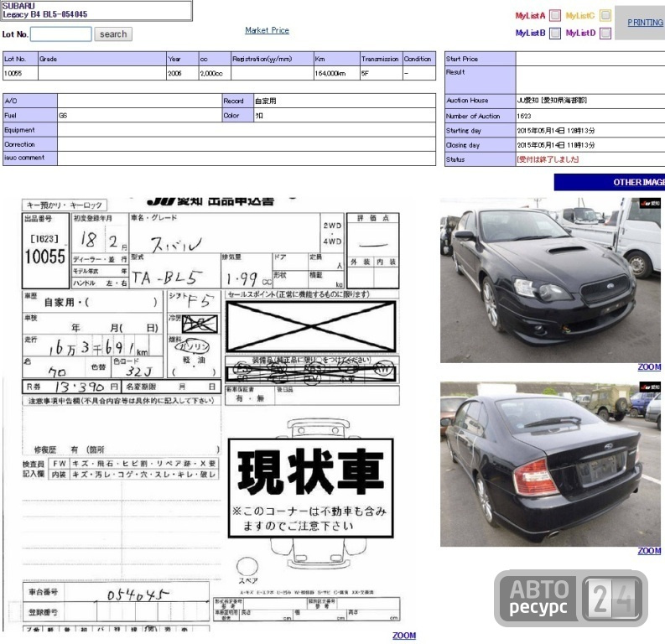Click the Correction row label
Viewport: 665px width, 644px height.
click(29, 144)
